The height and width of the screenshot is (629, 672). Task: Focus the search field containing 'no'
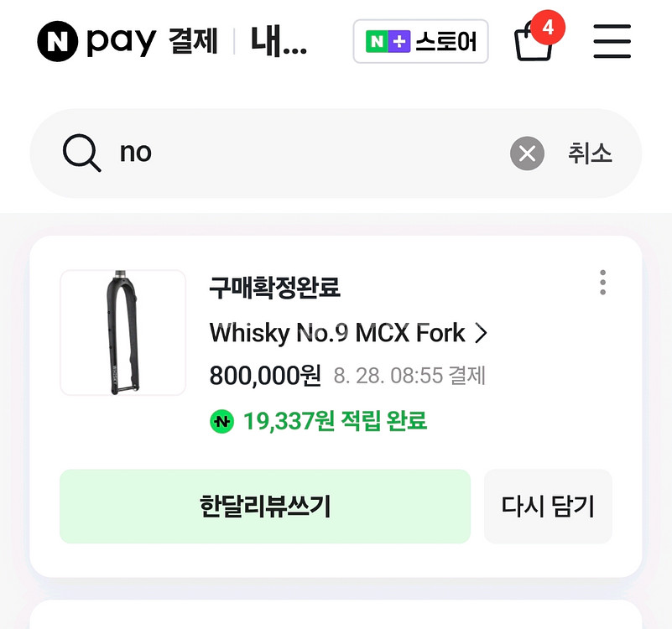pyautogui.click(x=310, y=153)
